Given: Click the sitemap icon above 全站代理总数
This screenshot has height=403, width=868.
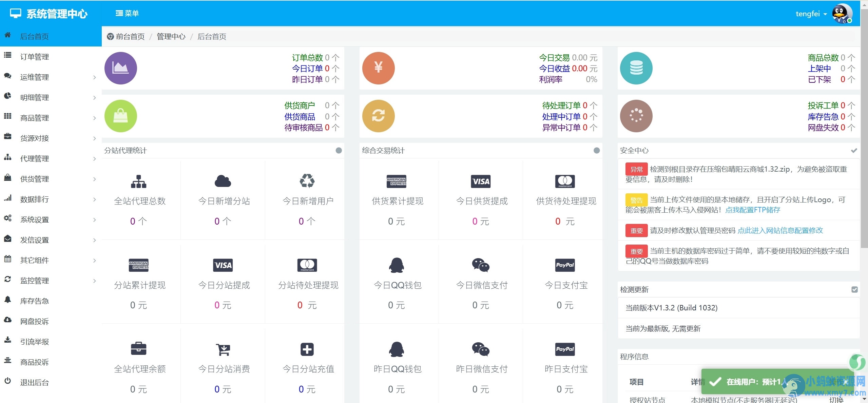Looking at the screenshot, I should 138,181.
